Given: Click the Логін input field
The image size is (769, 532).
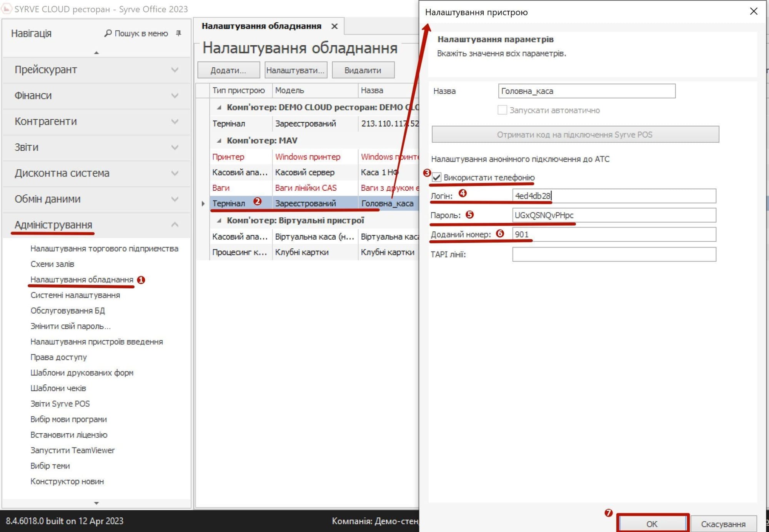Looking at the screenshot, I should tap(614, 196).
